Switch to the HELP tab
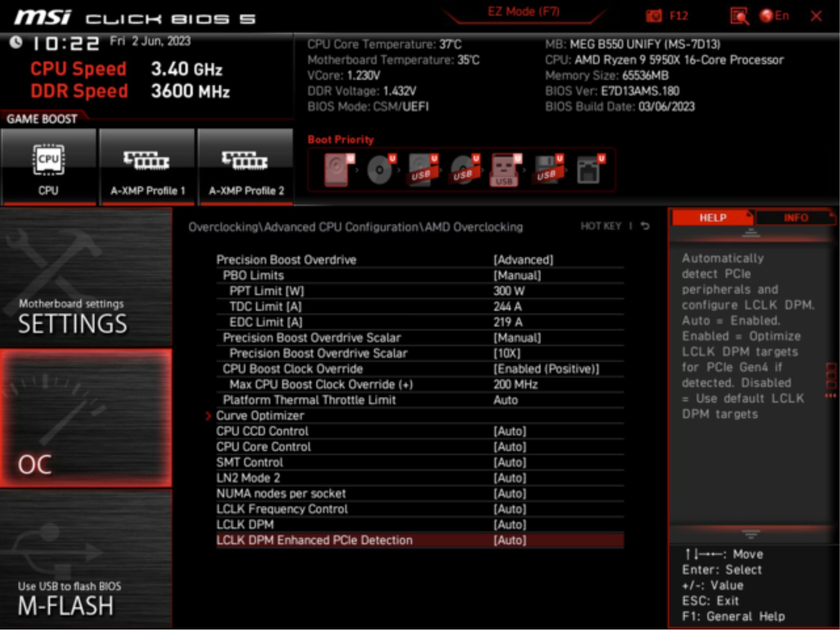840x631 pixels. tap(712, 217)
